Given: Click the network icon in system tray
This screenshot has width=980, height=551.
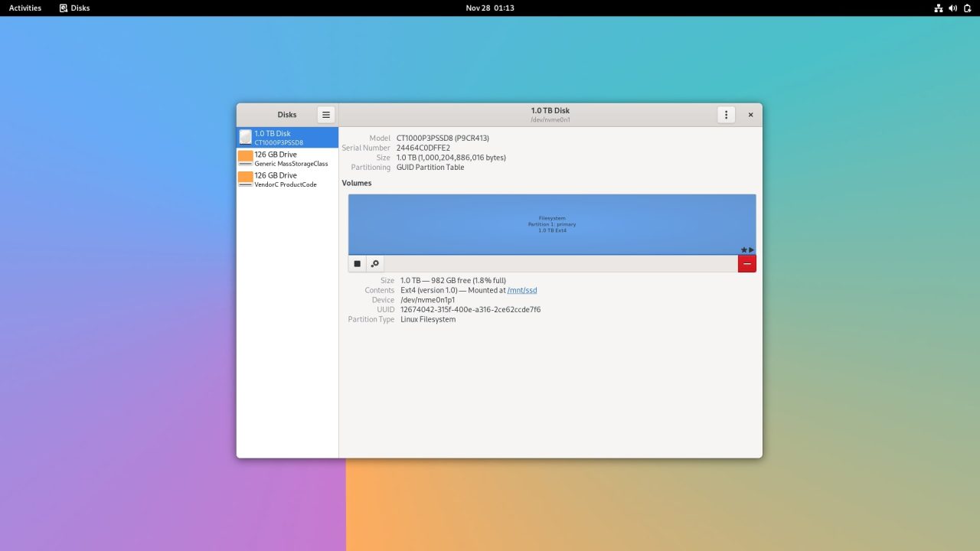Looking at the screenshot, I should click(x=939, y=8).
